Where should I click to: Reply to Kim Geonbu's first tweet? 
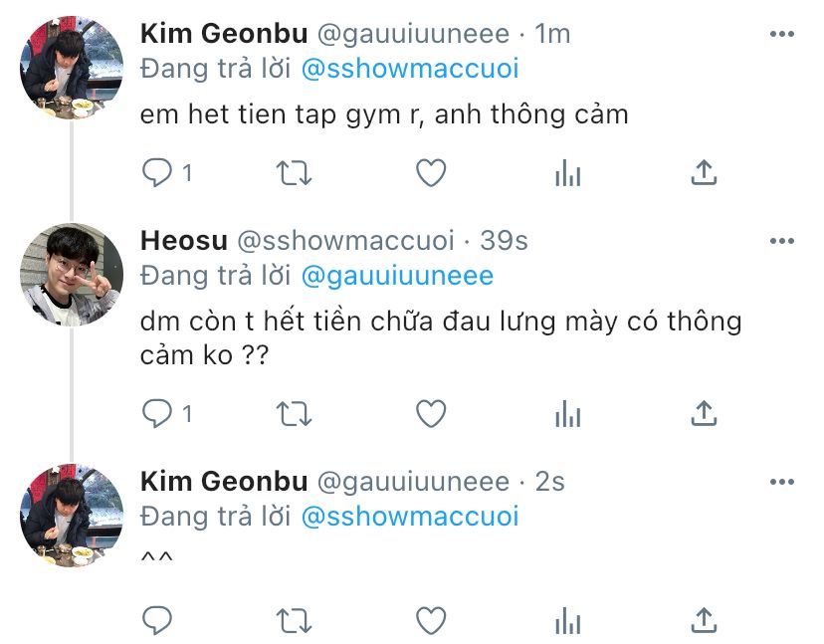coord(157,172)
